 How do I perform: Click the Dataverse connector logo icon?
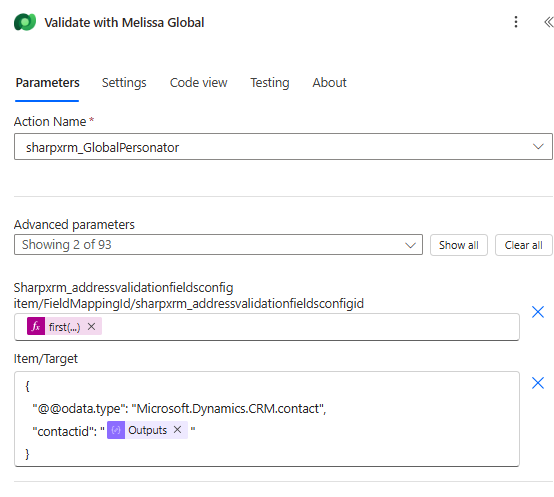pyautogui.click(x=25, y=22)
